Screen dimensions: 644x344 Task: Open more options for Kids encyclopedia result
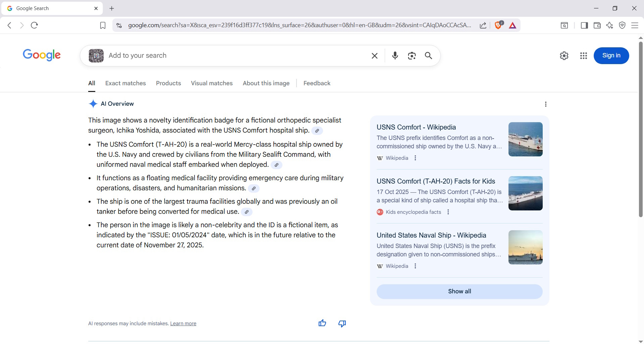coord(448,212)
